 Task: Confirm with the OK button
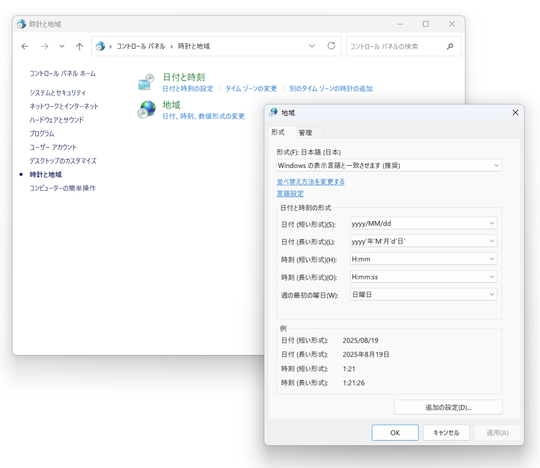(395, 433)
